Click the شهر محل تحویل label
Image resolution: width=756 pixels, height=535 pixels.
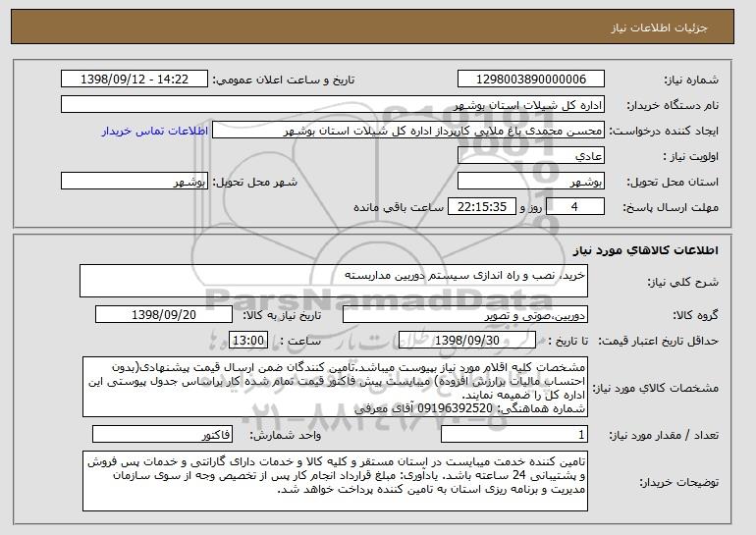255,182
